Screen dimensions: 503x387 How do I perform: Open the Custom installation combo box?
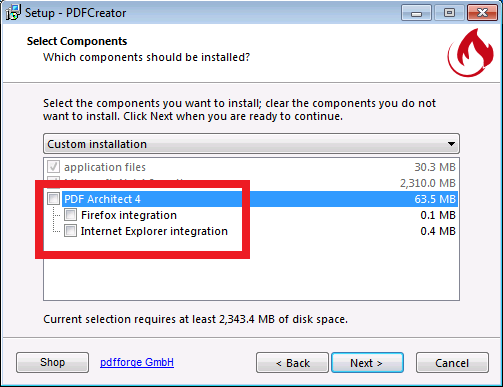tap(251, 144)
